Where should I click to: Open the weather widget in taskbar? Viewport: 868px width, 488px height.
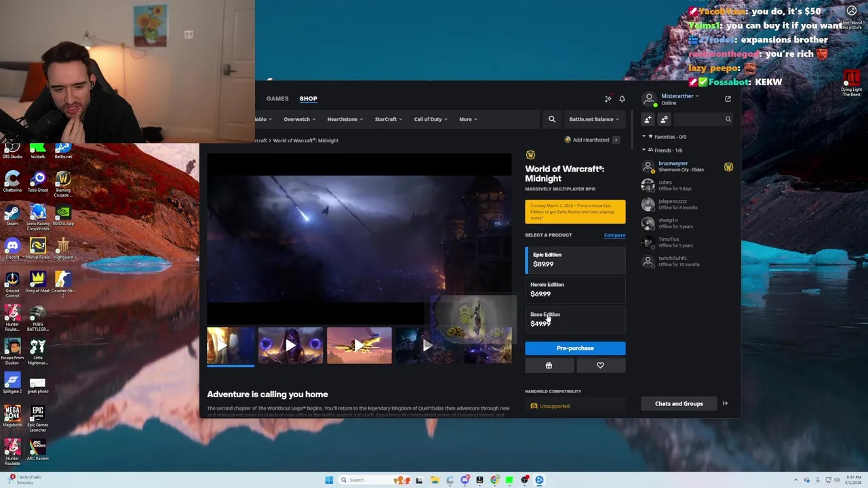click(25, 480)
